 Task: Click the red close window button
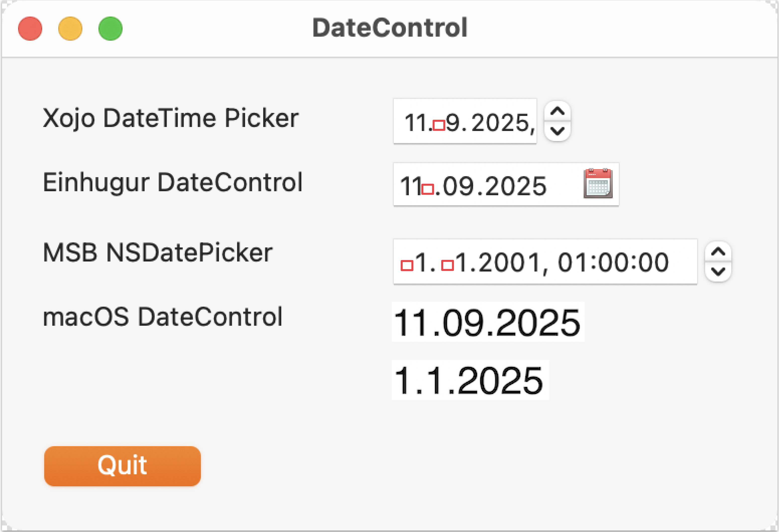click(x=30, y=28)
